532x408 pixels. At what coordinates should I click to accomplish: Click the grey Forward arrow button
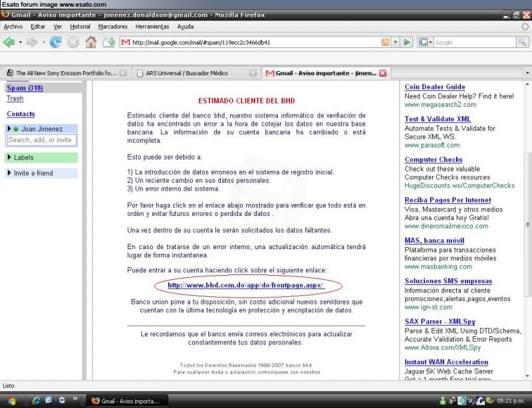32,43
